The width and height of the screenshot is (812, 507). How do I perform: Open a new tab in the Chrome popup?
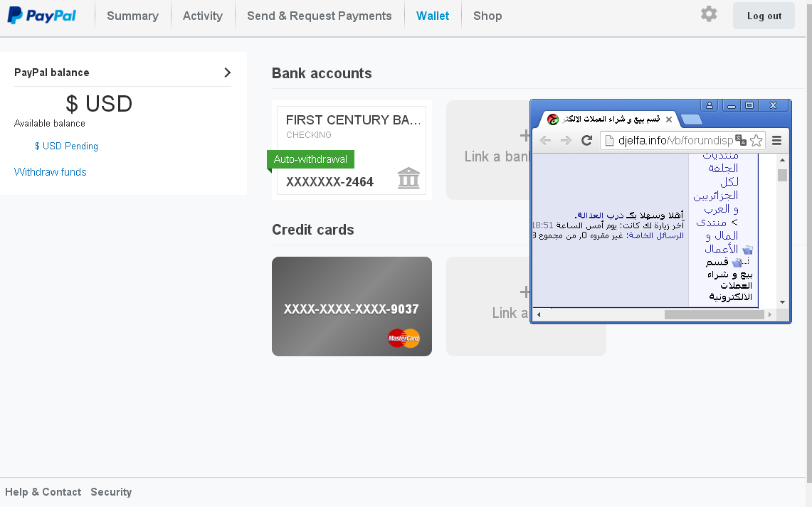click(691, 120)
